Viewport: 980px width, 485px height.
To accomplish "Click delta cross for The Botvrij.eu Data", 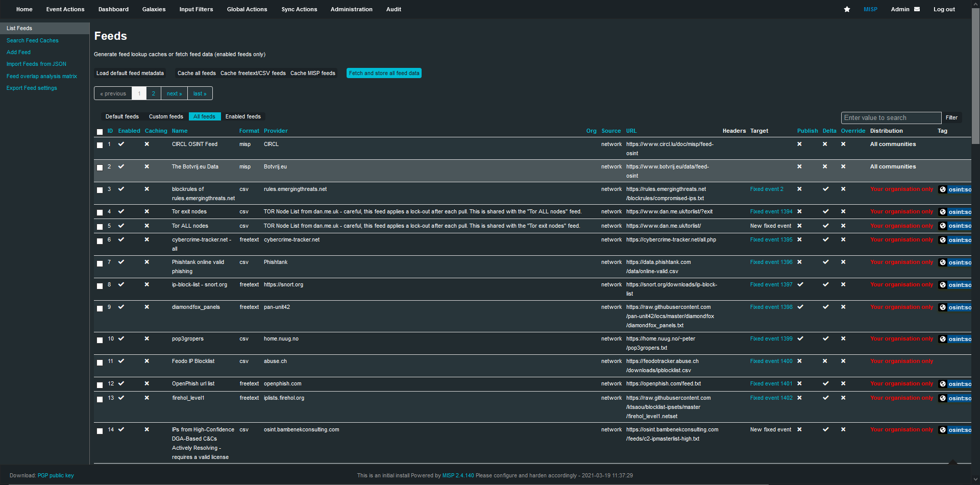I will (x=825, y=166).
